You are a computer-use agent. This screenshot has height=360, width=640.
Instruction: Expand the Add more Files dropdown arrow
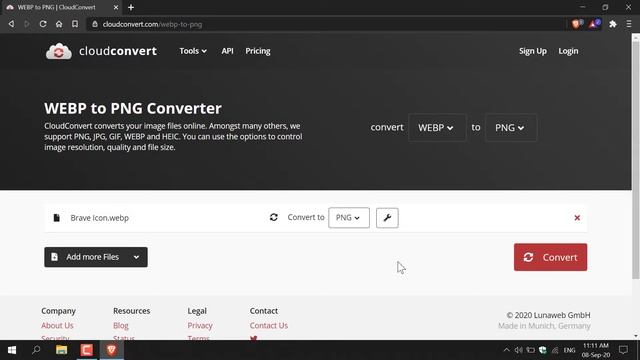click(x=136, y=257)
